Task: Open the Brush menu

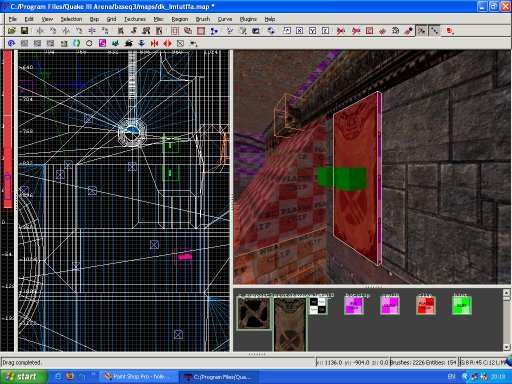Action: pos(203,19)
